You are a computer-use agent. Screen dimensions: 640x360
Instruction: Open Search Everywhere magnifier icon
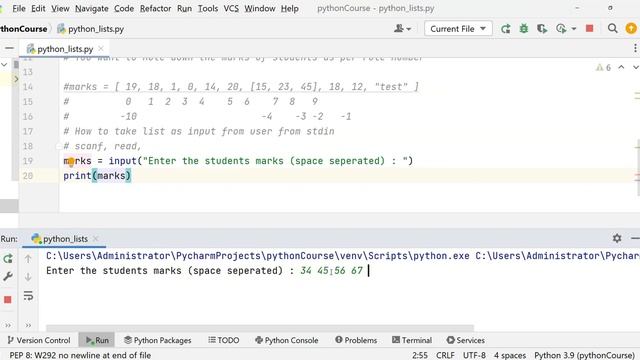click(612, 29)
